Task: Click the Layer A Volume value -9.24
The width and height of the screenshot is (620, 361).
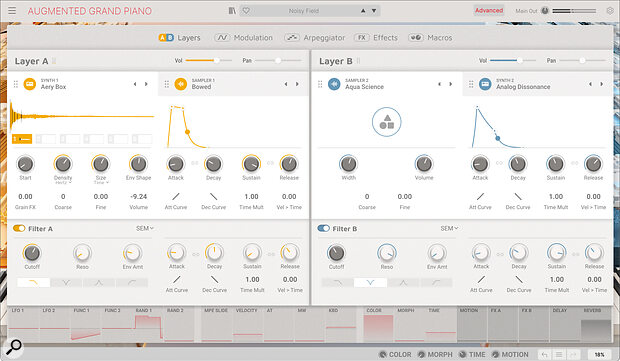Action: [x=138, y=197]
